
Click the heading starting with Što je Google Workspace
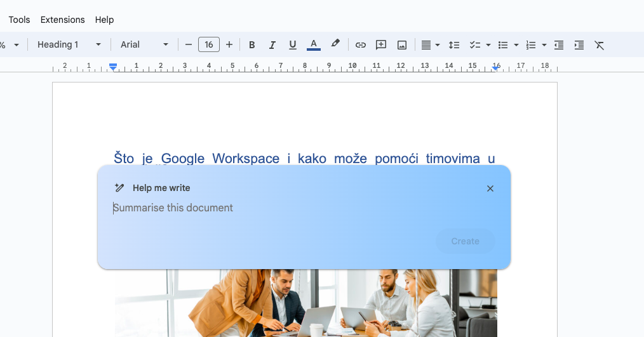click(x=304, y=159)
